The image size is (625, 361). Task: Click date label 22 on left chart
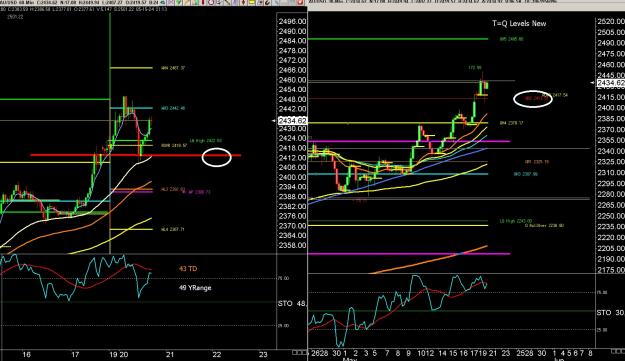point(216,354)
